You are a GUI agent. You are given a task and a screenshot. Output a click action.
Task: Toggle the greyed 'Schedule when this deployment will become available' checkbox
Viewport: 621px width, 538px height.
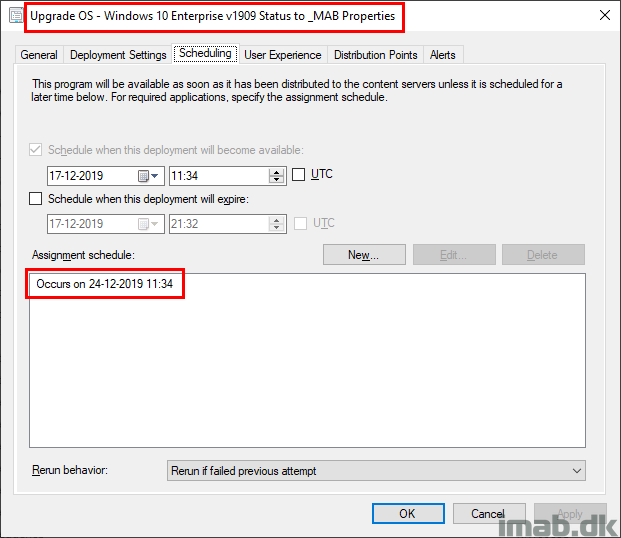coord(36,150)
